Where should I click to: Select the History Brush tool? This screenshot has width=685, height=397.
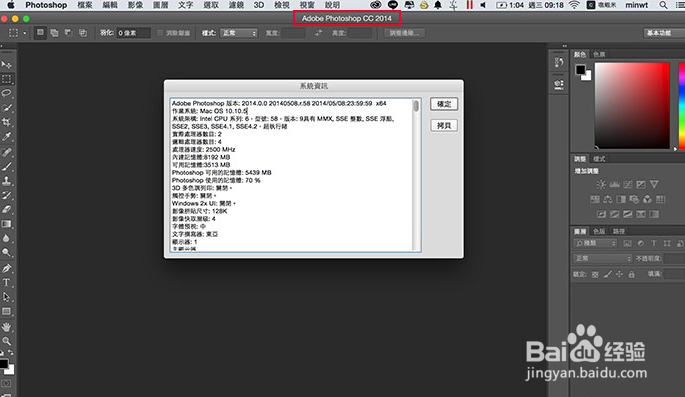tap(6, 195)
